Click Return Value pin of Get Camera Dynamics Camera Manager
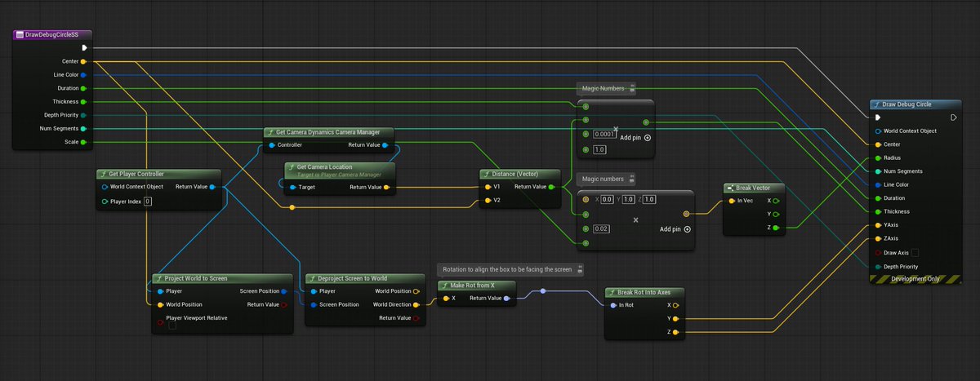Viewport: 980px width, 381px height. click(385, 145)
